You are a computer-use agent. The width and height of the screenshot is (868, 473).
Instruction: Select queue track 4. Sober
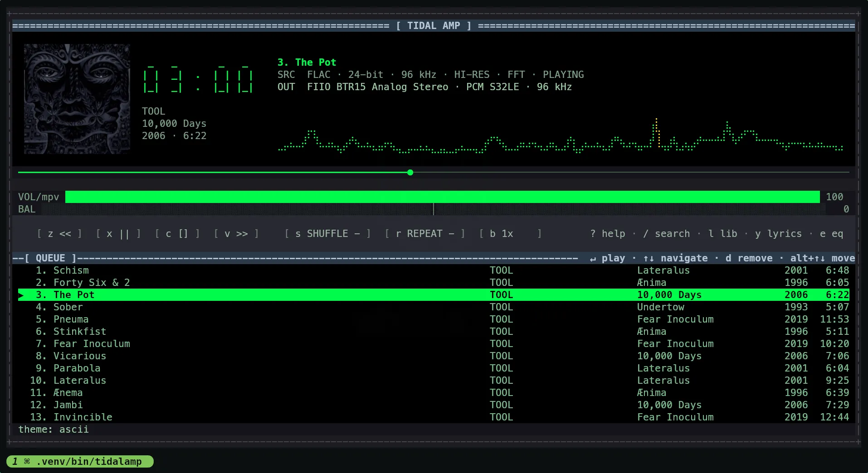coord(434,307)
